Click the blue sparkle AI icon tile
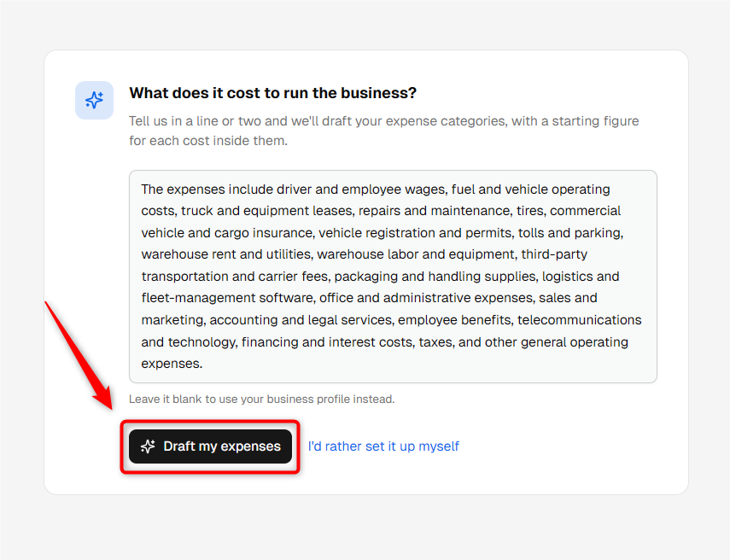Viewport: 730px width, 560px height. coord(95,100)
